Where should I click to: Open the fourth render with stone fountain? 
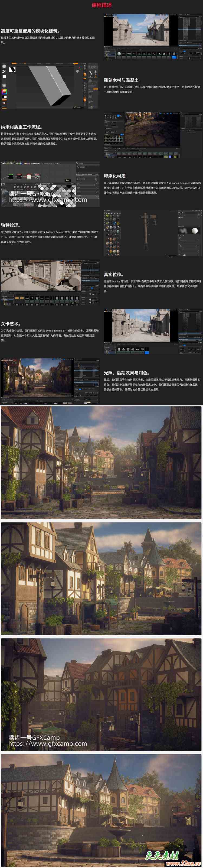[x=101, y=810]
